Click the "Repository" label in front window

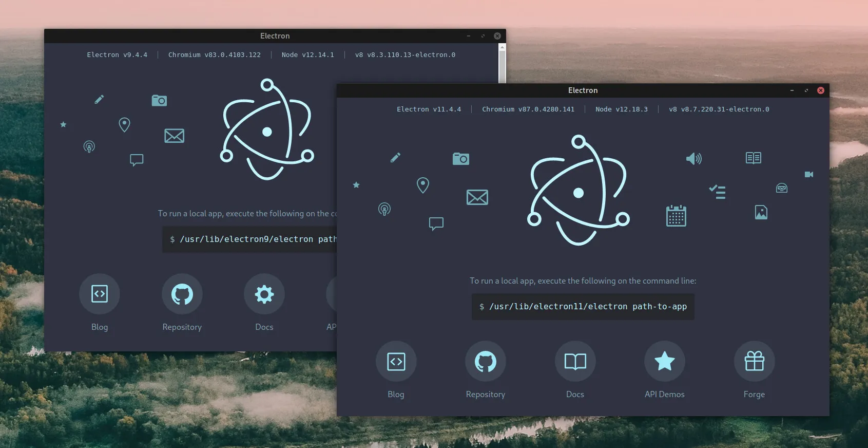pyautogui.click(x=485, y=394)
